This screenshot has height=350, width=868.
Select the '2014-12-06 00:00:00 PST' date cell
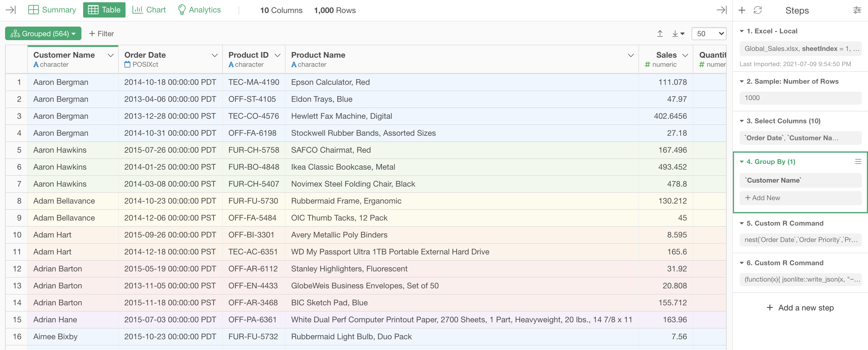point(170,218)
